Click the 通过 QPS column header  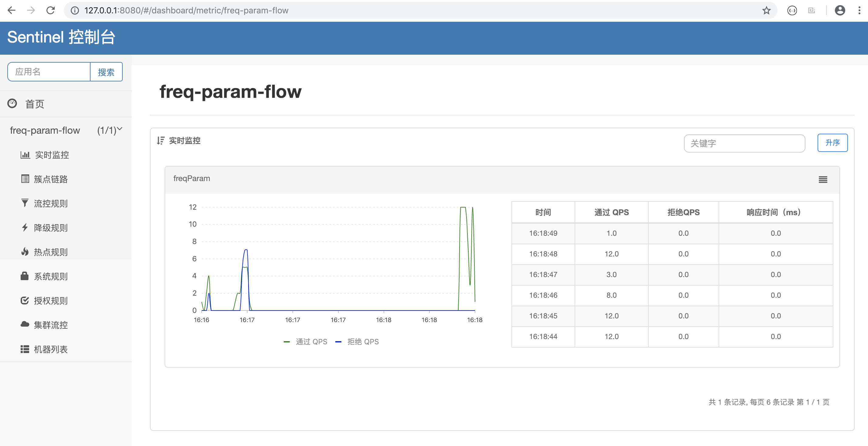coord(612,212)
